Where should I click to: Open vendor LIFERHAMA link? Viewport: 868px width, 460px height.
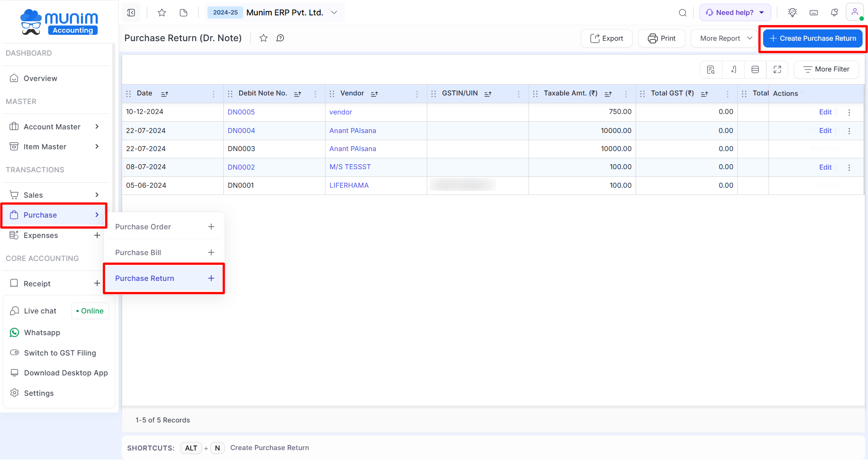pos(349,185)
